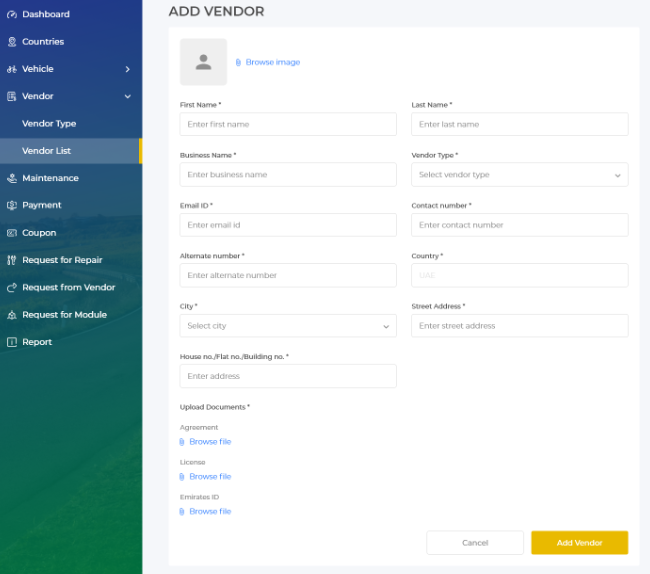This screenshot has width=650, height=574.
Task: Focus the Enter business name field
Action: pos(288,175)
